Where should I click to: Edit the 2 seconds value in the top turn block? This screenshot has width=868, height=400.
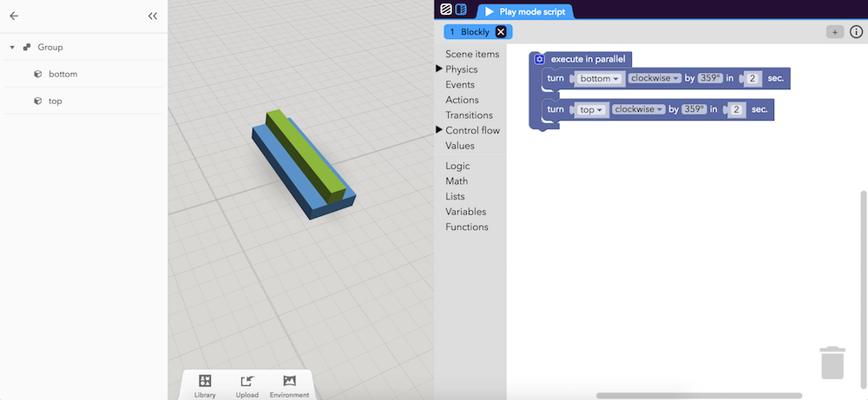pos(736,109)
